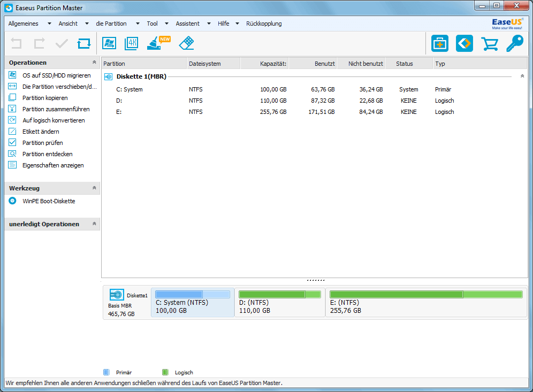Click the Apply checkmark toolbar icon
533x392 pixels.
62,43
